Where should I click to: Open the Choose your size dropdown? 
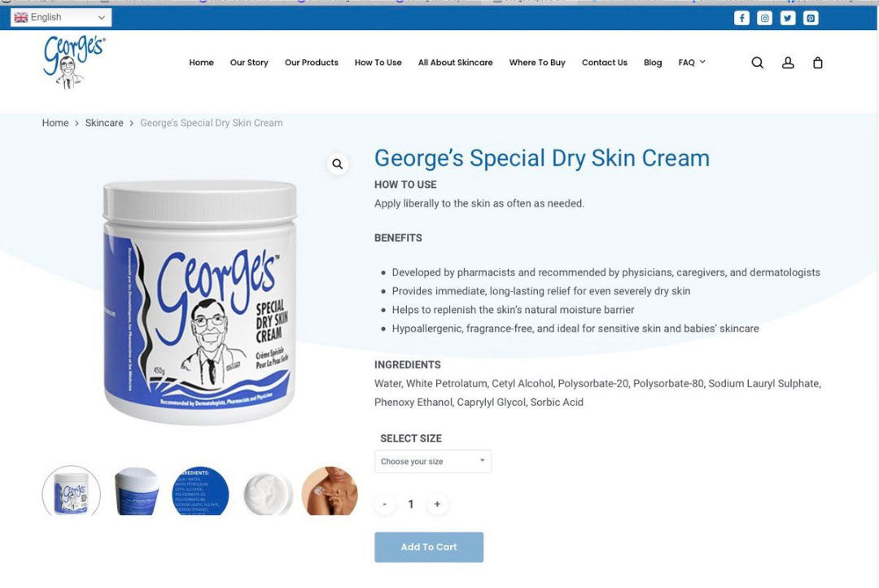[433, 461]
